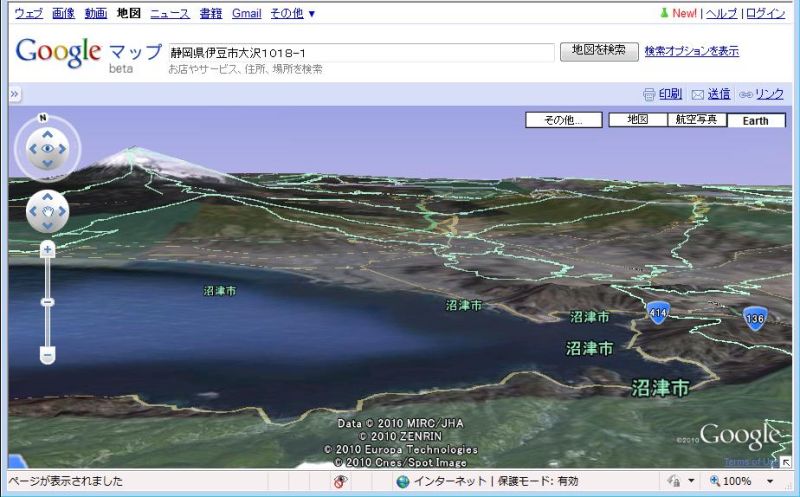The image size is (800, 497).
Task: Switch to the 航空写真 satellite view
Action: coord(697,120)
